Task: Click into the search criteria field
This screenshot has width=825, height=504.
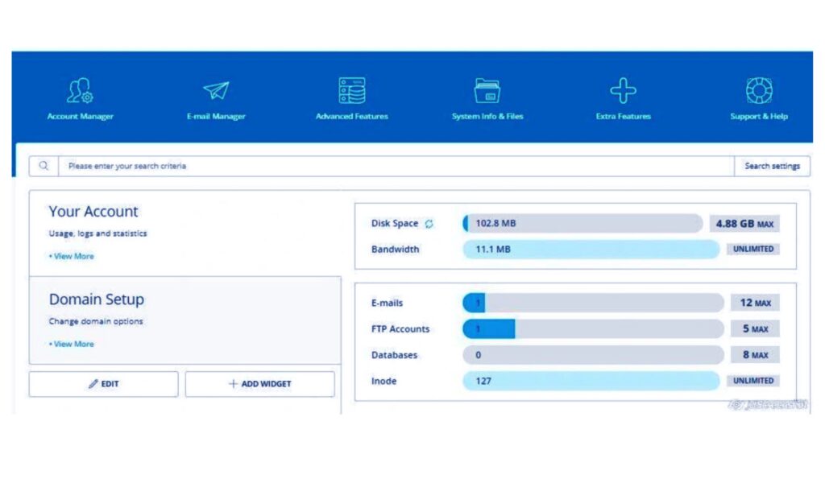Action: tap(322, 166)
